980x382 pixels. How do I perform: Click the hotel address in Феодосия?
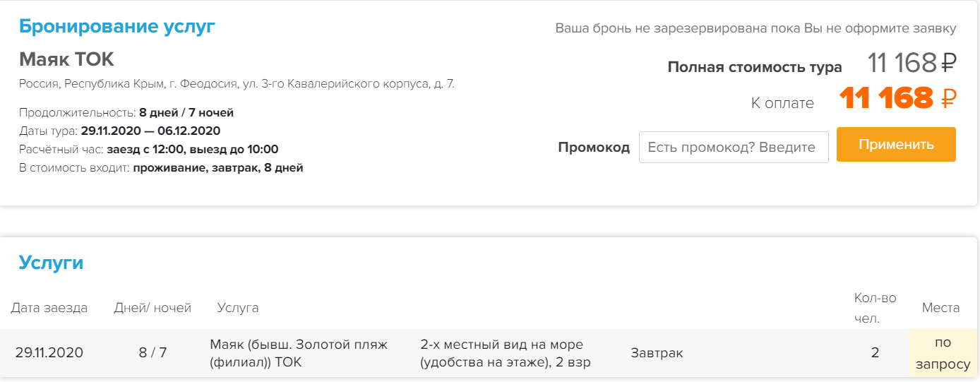[x=237, y=84]
